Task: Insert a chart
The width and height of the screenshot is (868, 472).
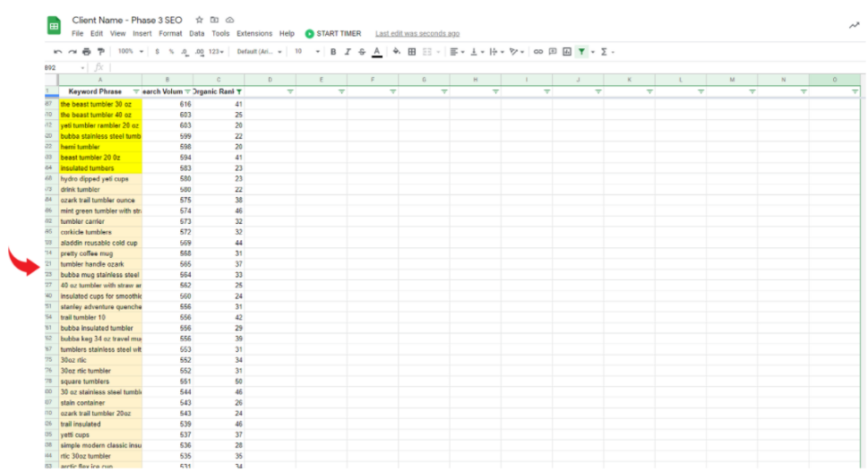Action: [x=567, y=51]
